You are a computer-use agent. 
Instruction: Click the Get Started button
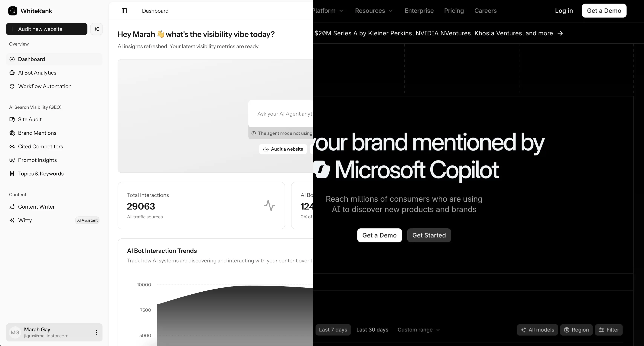coord(429,235)
